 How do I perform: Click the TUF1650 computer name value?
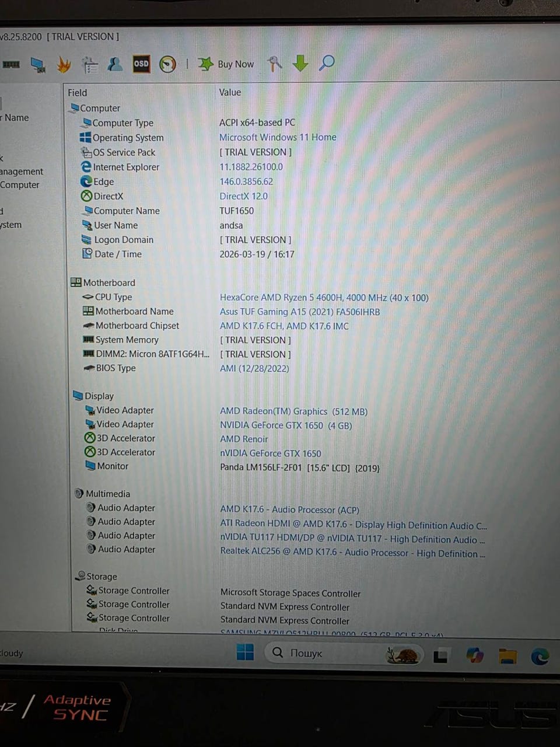(x=236, y=211)
